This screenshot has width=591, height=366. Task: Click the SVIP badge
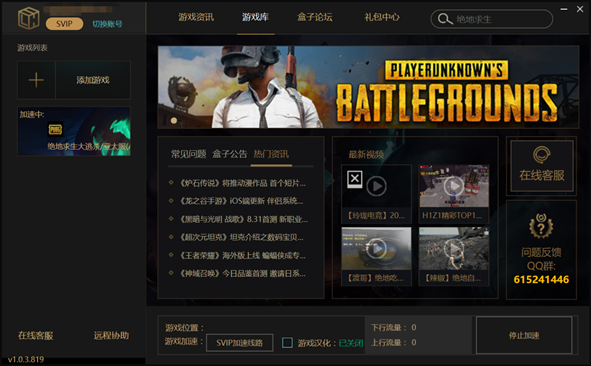click(64, 24)
